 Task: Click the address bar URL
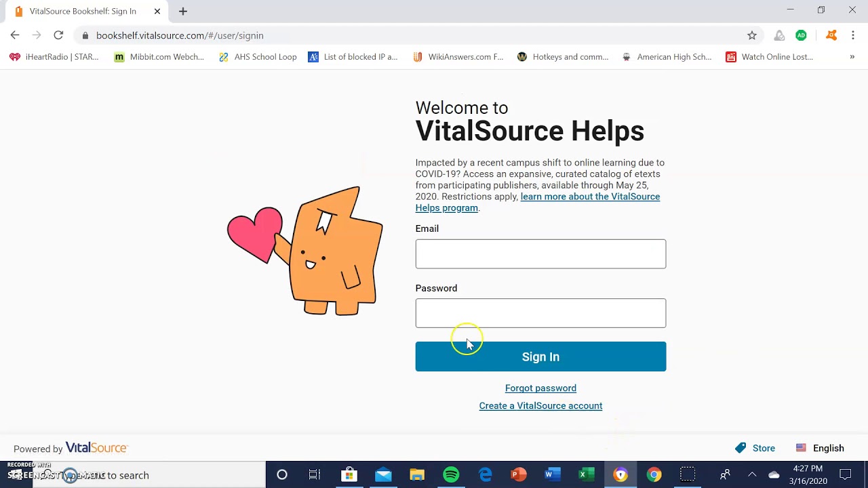[x=180, y=35]
